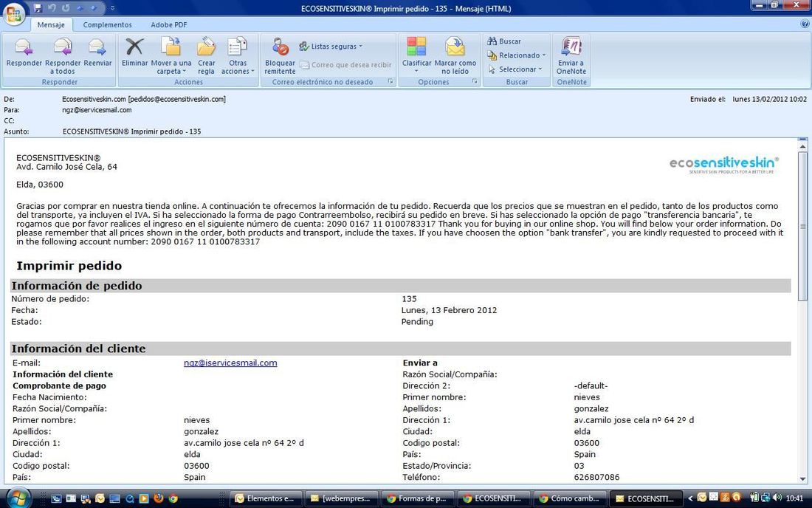Click sender address pedidos@ecosensitiveskin.com
This screenshot has height=508, width=812.
(176, 99)
